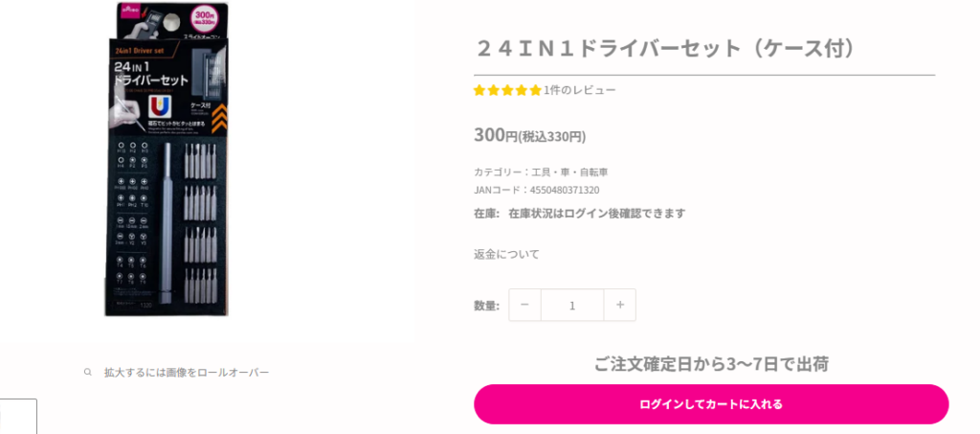Click the small empty box at bottom left

(18, 416)
